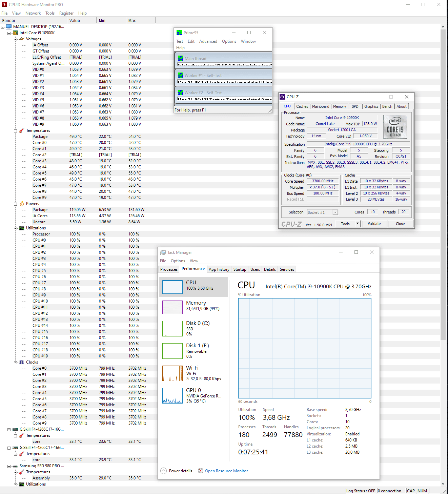
Task: Click the first G.Skill F4-4266C17 memory icon
Action: [x=15, y=429]
